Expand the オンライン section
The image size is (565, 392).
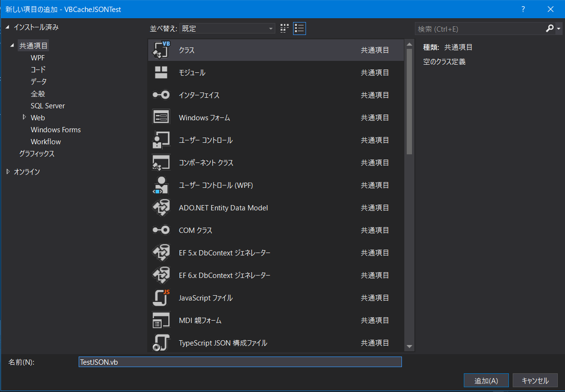pos(8,172)
